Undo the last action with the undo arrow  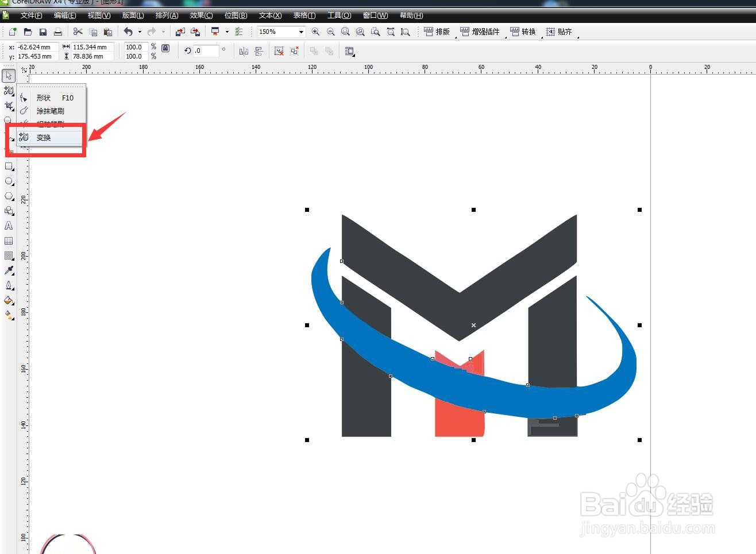coord(128,32)
